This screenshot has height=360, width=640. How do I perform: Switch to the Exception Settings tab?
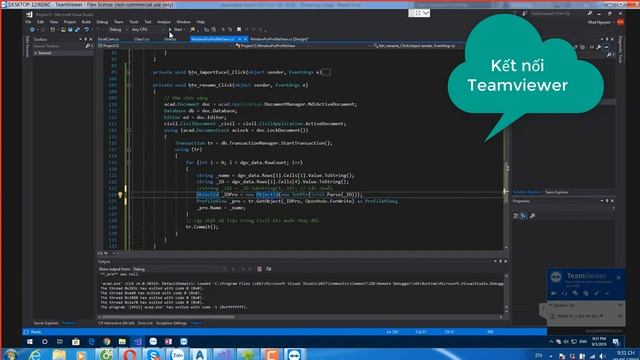(x=171, y=323)
